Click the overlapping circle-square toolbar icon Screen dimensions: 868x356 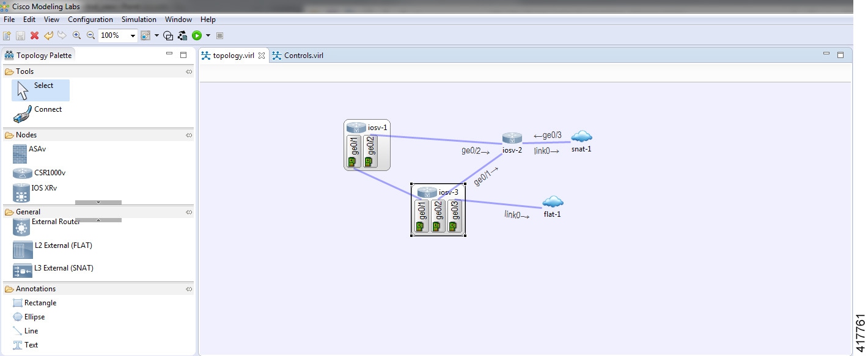[168, 36]
